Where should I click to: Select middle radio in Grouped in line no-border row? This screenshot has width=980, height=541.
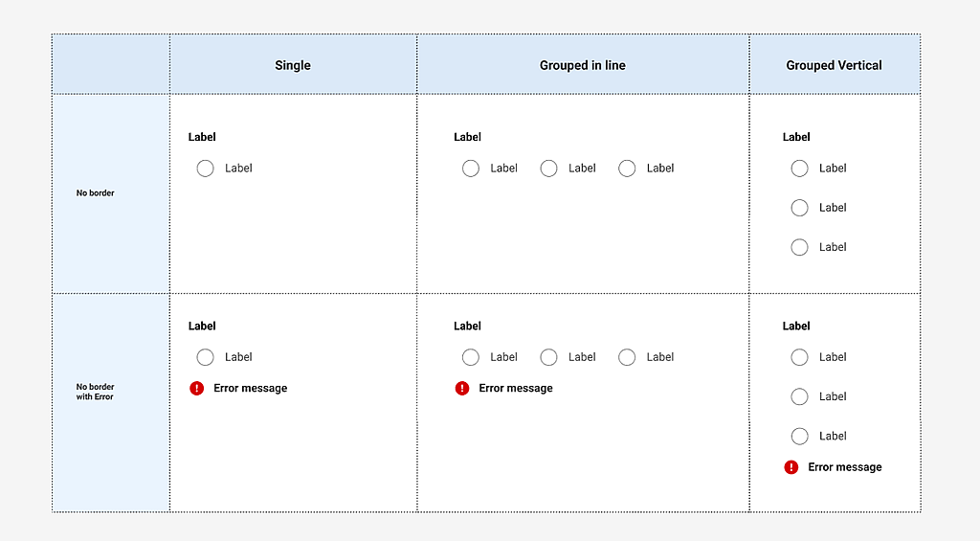click(548, 169)
